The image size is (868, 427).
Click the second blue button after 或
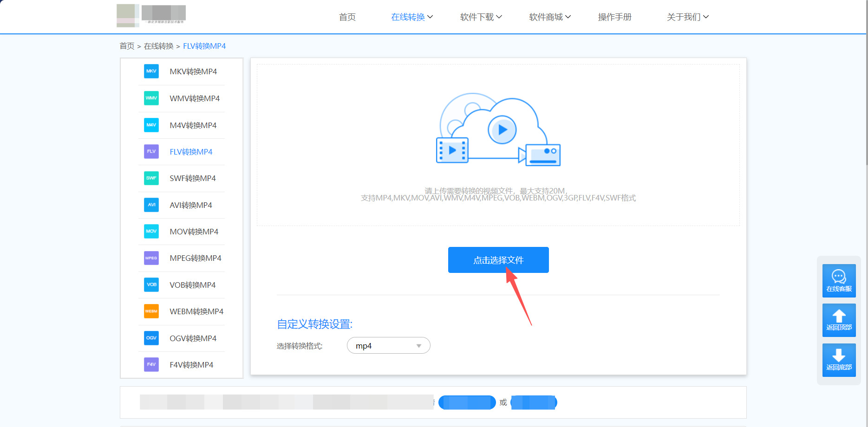[534, 402]
